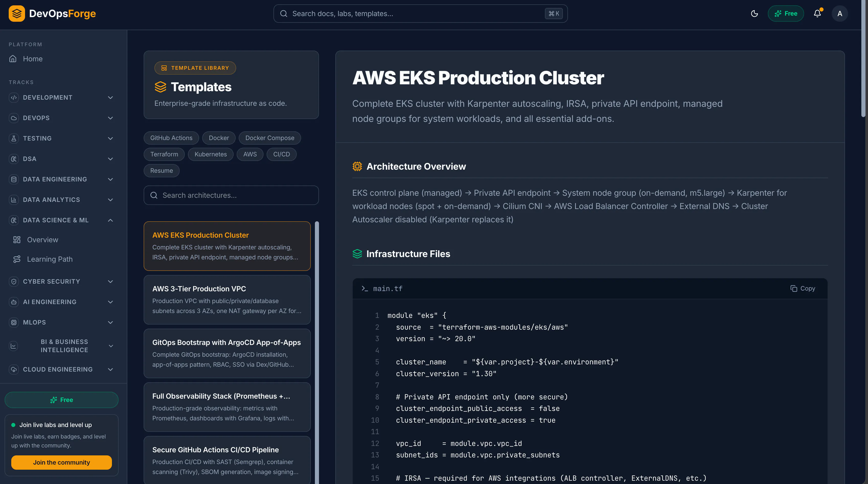Select the Resume filter tag

tap(161, 171)
